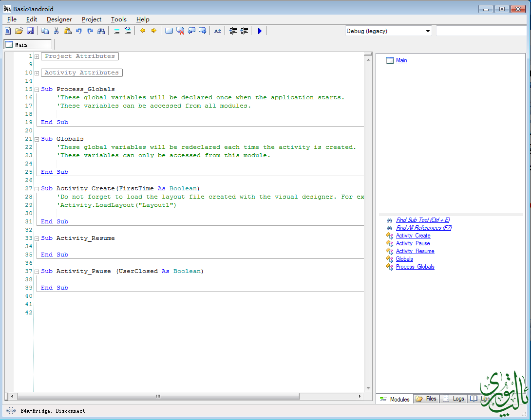Click the editor's scroll-right arrow
Screen dimensions: 531x420
360,396
